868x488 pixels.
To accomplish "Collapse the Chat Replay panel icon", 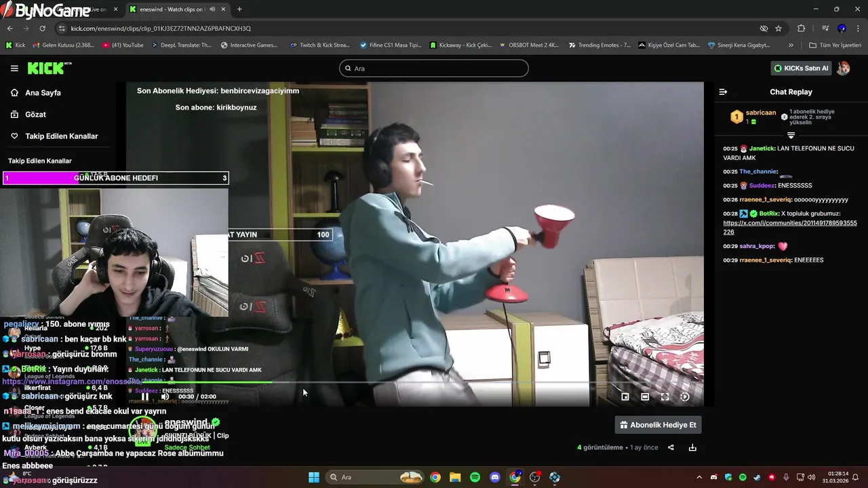I will pos(723,92).
